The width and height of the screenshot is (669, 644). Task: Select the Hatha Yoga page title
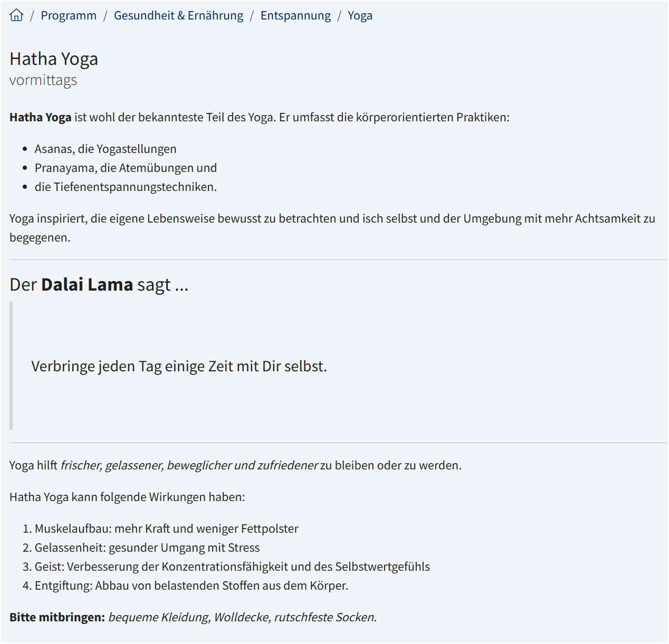tap(54, 59)
